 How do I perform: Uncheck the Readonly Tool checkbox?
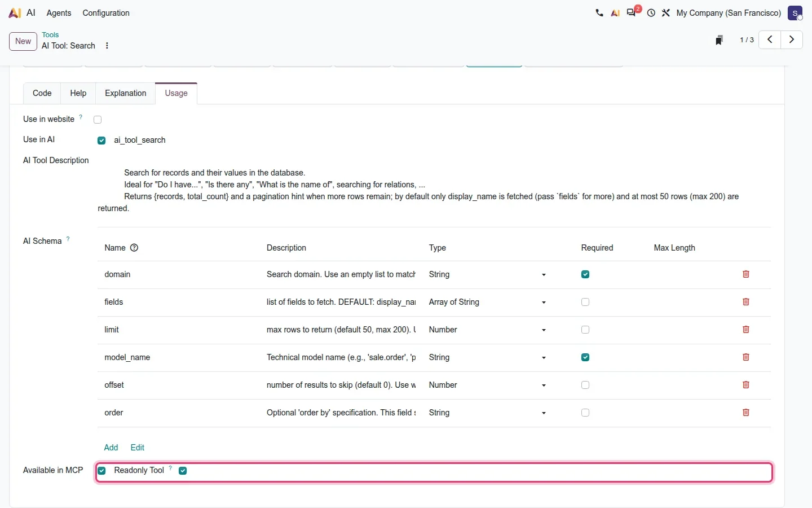click(x=183, y=471)
